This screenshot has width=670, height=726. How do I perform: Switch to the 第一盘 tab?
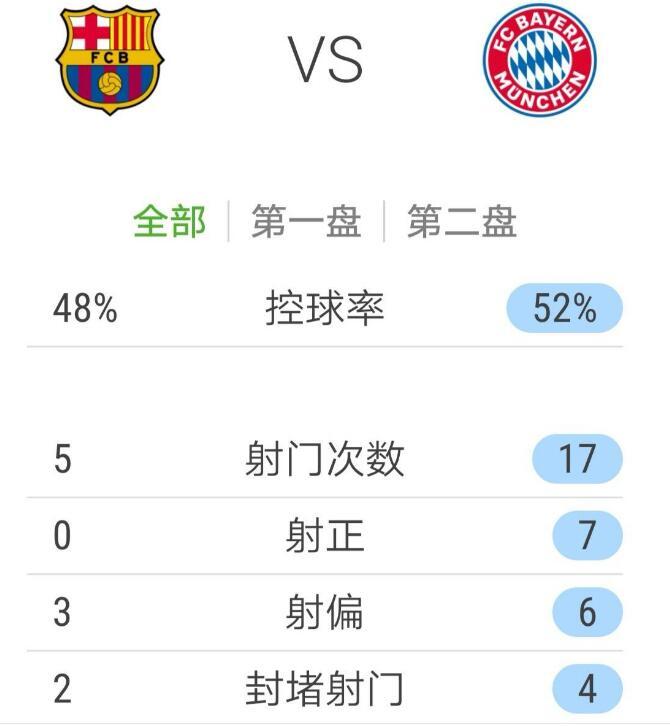pyautogui.click(x=306, y=221)
